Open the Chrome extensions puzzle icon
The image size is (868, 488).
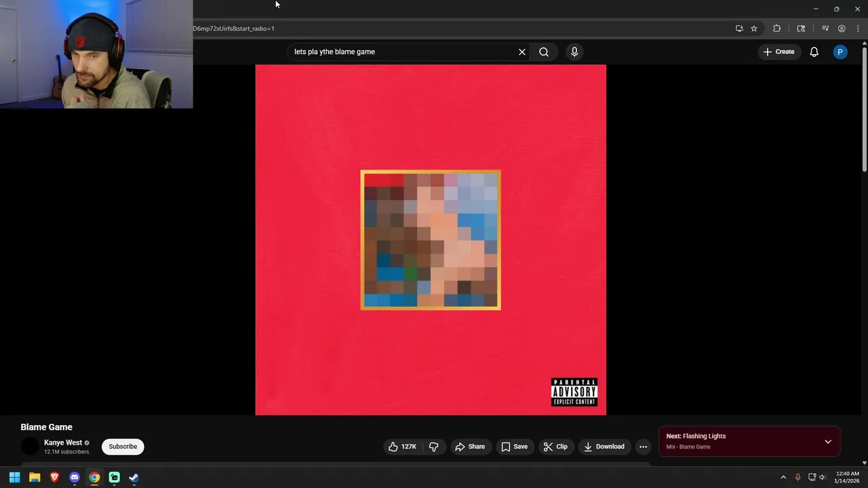777,28
